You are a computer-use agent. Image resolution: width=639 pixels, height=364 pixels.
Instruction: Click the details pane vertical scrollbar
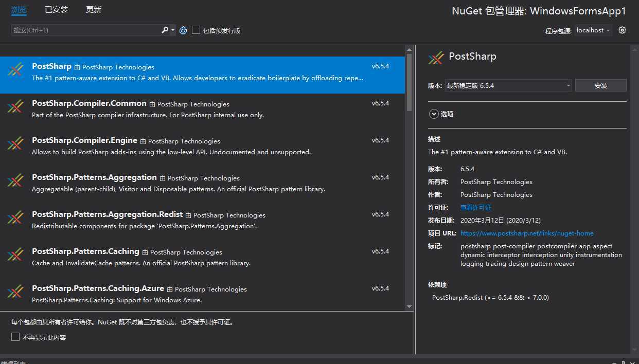click(633, 199)
